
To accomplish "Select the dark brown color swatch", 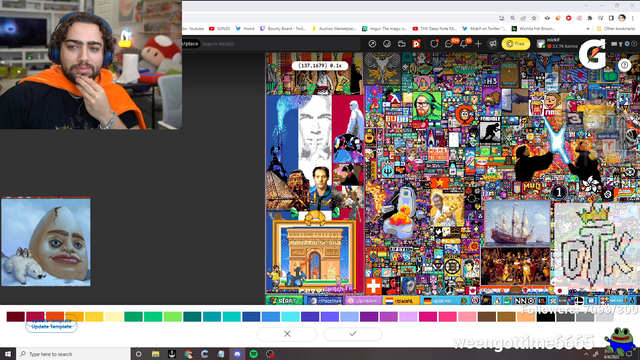I will click(x=486, y=317).
